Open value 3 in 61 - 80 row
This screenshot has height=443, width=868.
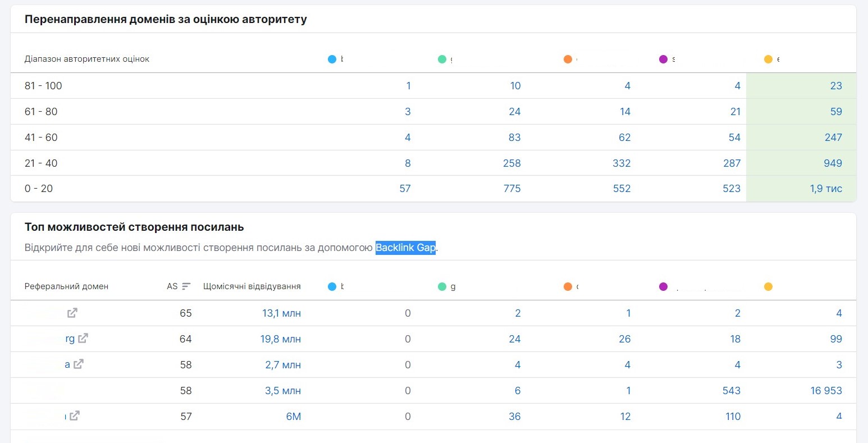coord(408,112)
